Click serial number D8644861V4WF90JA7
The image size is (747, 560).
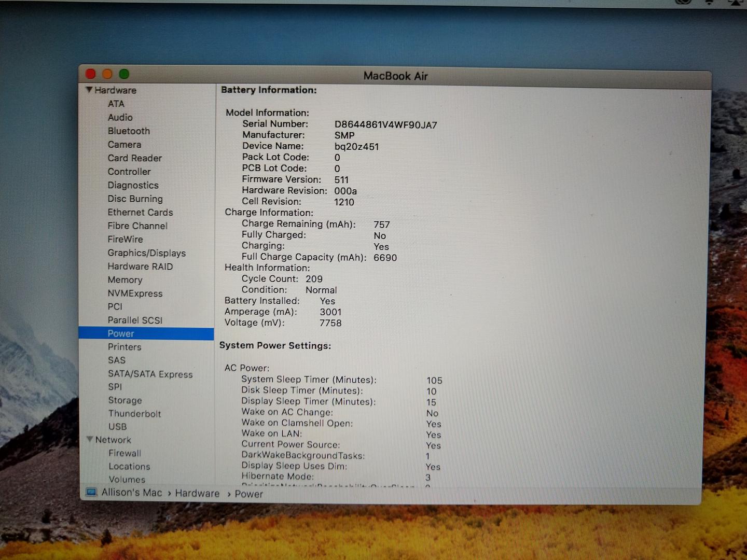pyautogui.click(x=386, y=125)
